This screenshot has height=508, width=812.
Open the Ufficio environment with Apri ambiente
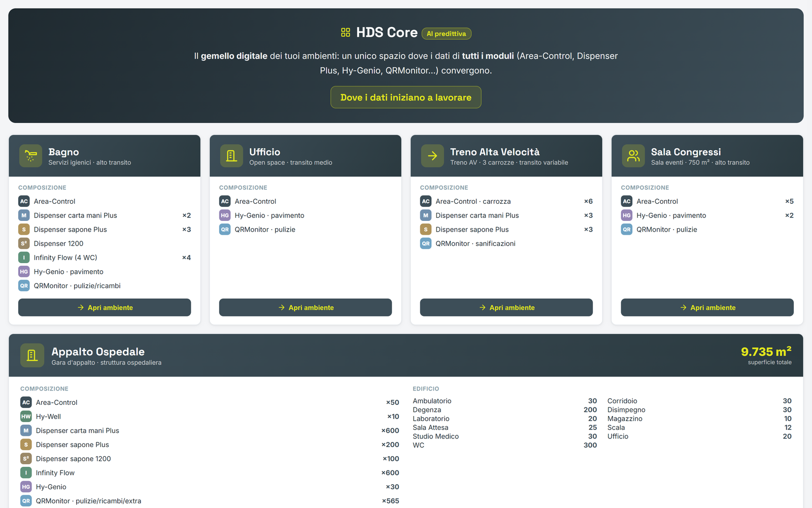click(306, 307)
